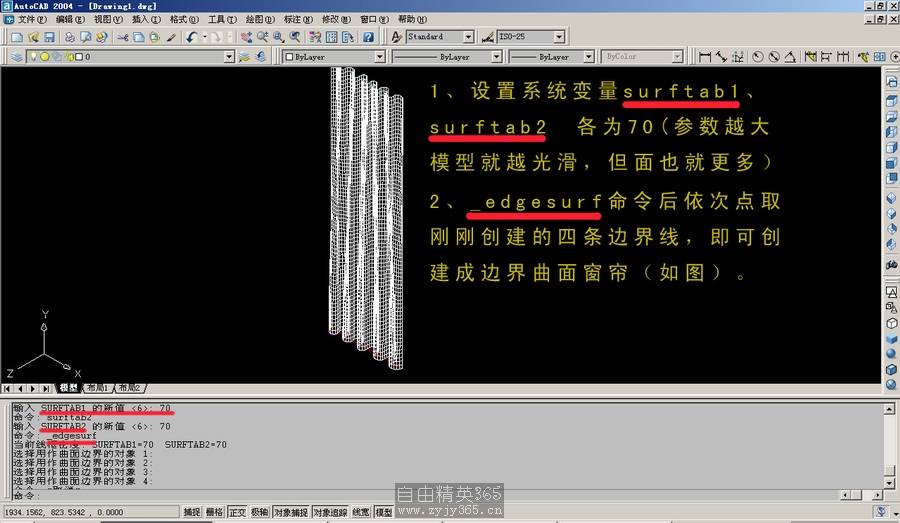The height and width of the screenshot is (523, 900).
Task: Expand the layer selection dropdown
Action: [229, 57]
